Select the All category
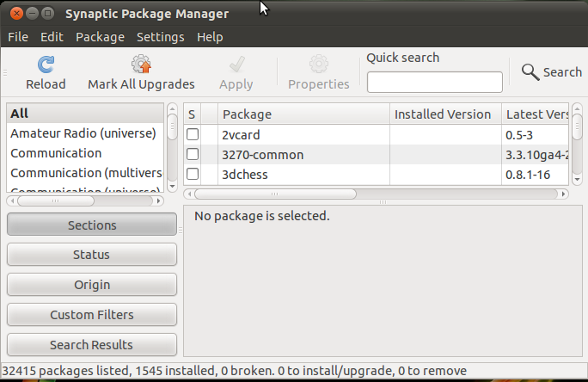The height and width of the screenshot is (382, 588). click(85, 114)
